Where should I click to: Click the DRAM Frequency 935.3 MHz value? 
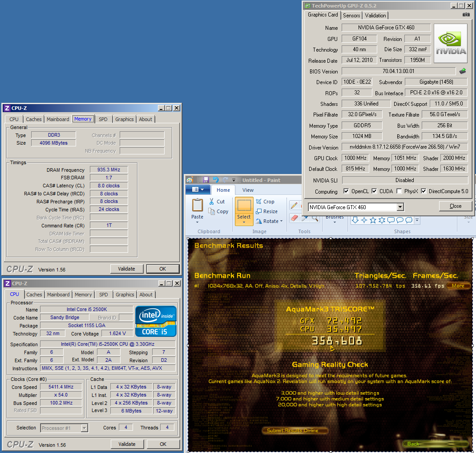pos(109,170)
